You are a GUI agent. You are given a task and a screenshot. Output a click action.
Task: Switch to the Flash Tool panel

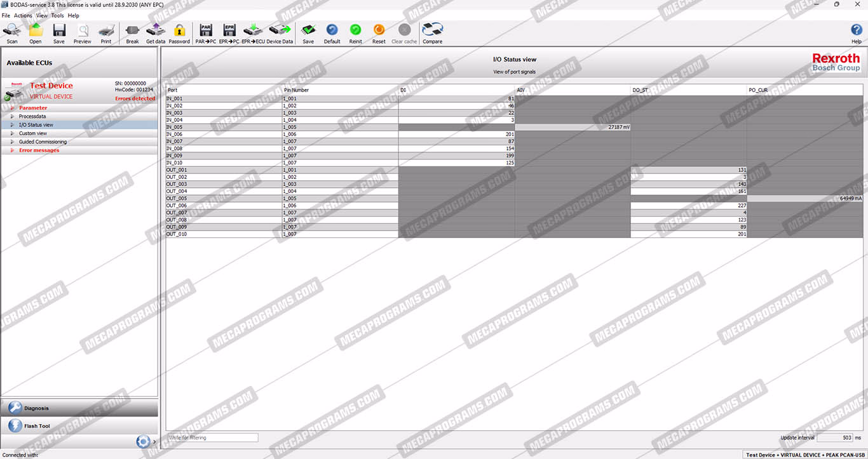pyautogui.click(x=79, y=426)
